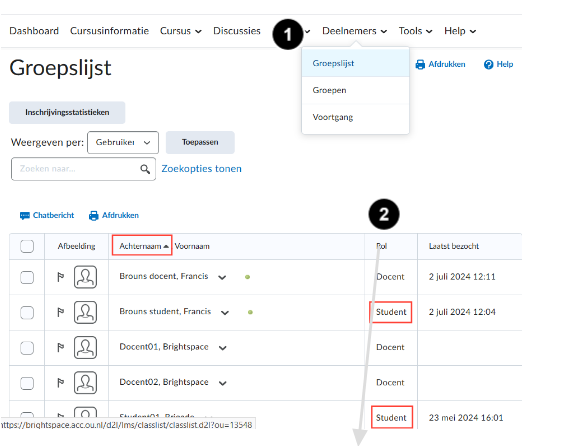This screenshot has height=446, width=573.
Task: Click flag icon in Docent02 row
Action: click(61, 382)
